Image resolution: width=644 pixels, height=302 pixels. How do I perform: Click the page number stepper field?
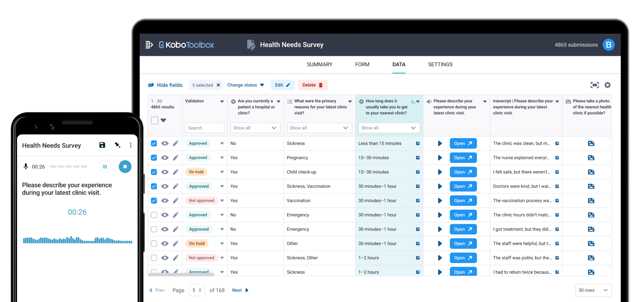(197, 290)
